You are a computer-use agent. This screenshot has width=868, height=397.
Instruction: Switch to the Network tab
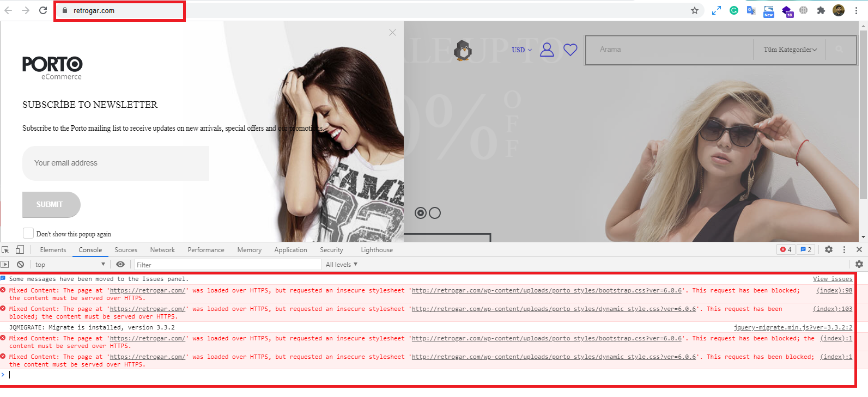[162, 250]
